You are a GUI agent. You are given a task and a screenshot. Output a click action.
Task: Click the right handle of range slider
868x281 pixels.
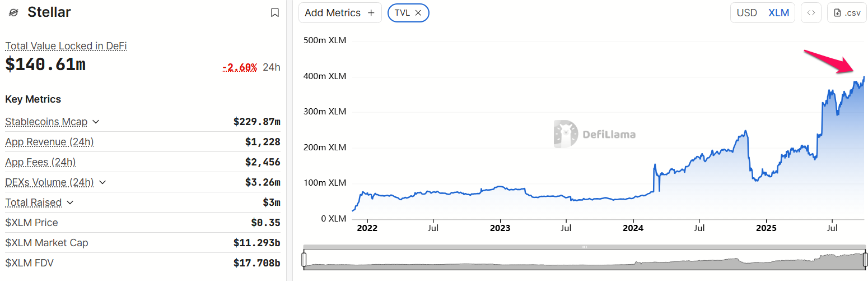click(865, 260)
